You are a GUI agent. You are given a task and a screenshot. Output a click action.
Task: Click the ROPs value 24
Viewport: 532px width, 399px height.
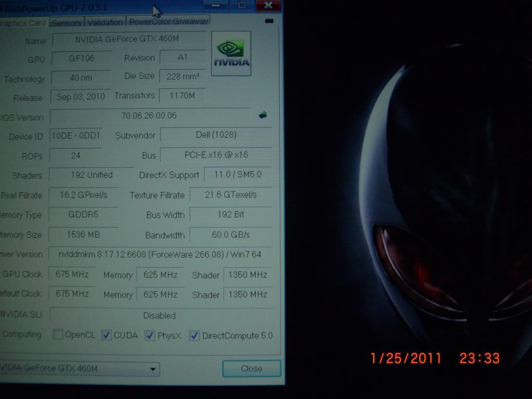point(75,155)
